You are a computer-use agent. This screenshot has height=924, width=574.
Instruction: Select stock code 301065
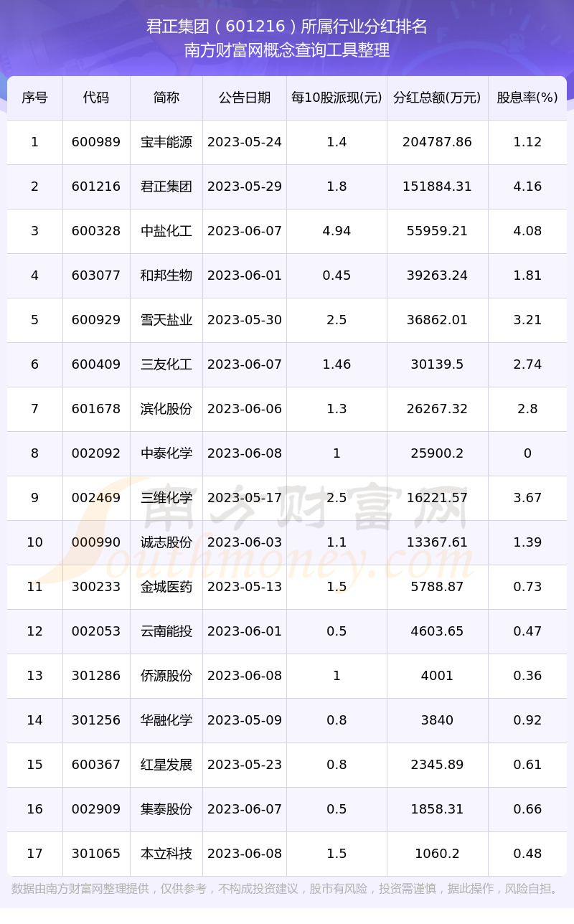[96, 854]
